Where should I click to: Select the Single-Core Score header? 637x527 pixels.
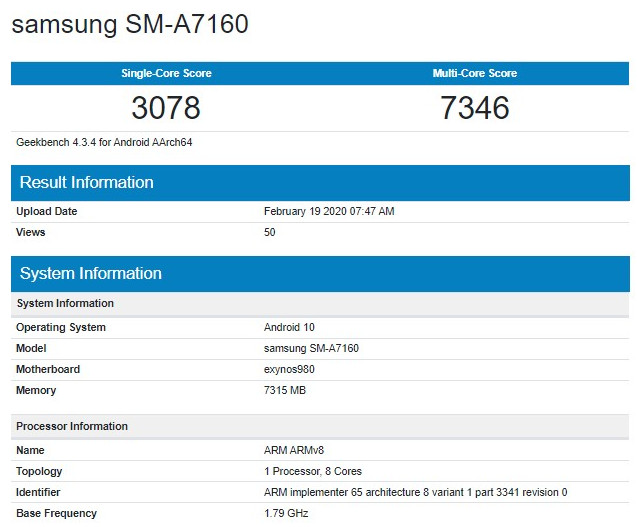[166, 73]
